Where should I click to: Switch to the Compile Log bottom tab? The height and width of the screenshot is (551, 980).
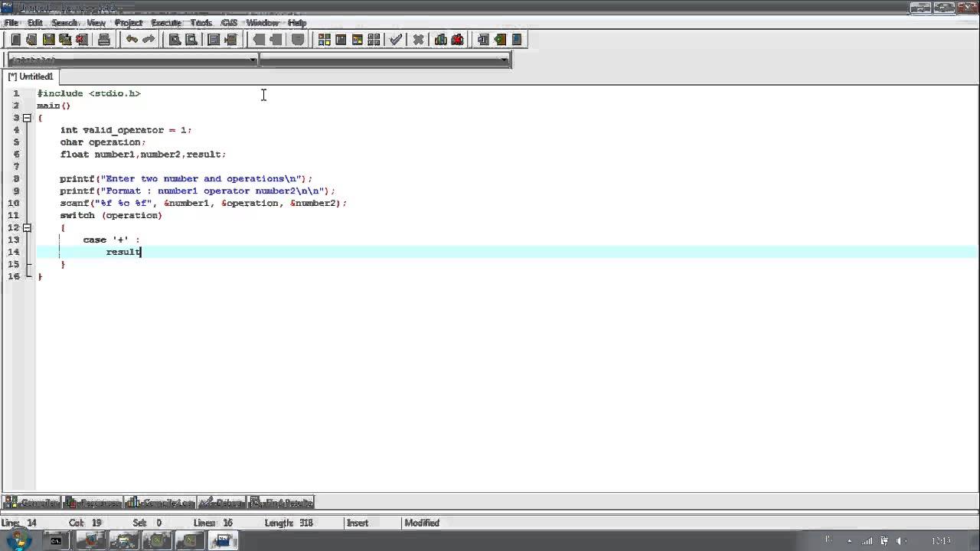pos(160,503)
